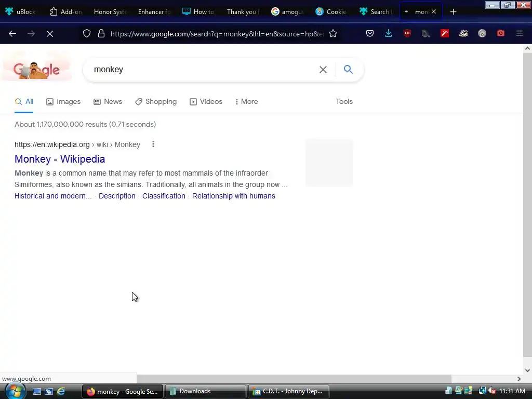532x399 pixels.
Task: View site security padlock details
Action: pos(101,34)
